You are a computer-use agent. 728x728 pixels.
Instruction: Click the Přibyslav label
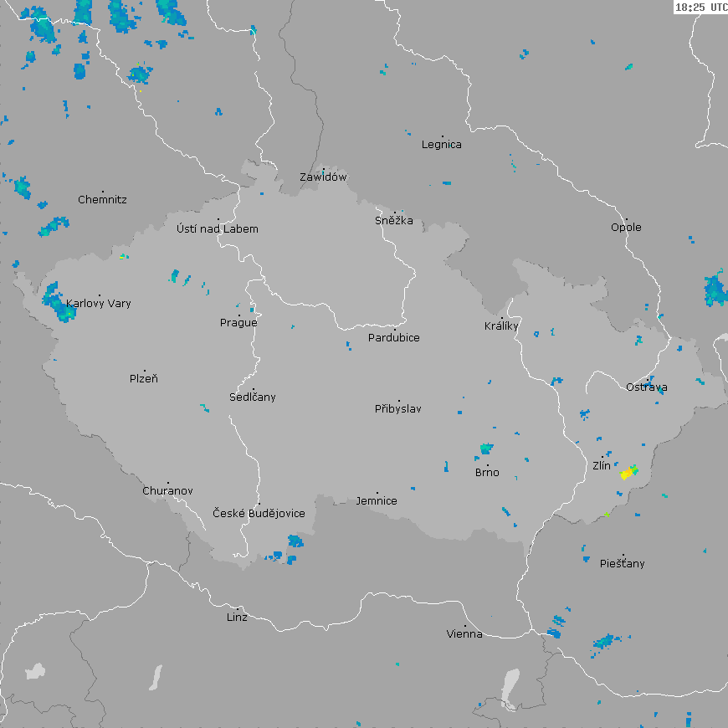pyautogui.click(x=398, y=408)
